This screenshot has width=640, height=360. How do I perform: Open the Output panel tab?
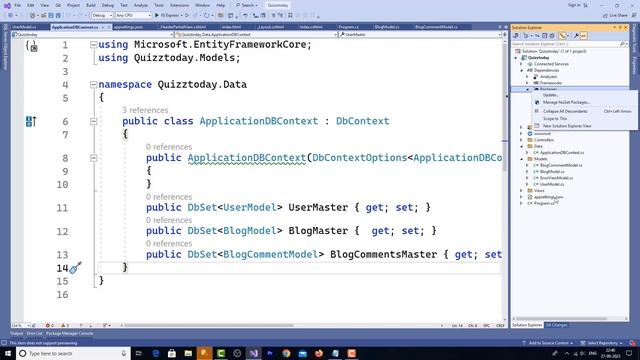pyautogui.click(x=17, y=333)
